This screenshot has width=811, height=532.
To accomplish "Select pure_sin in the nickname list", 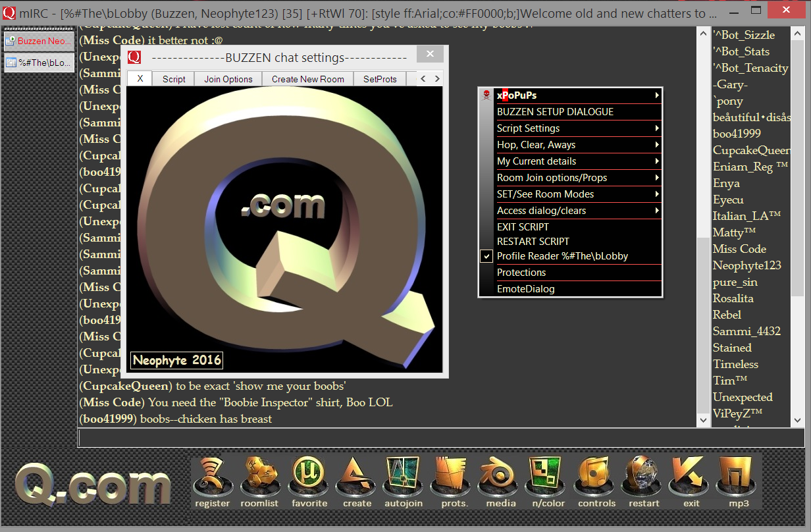I will [x=735, y=282].
